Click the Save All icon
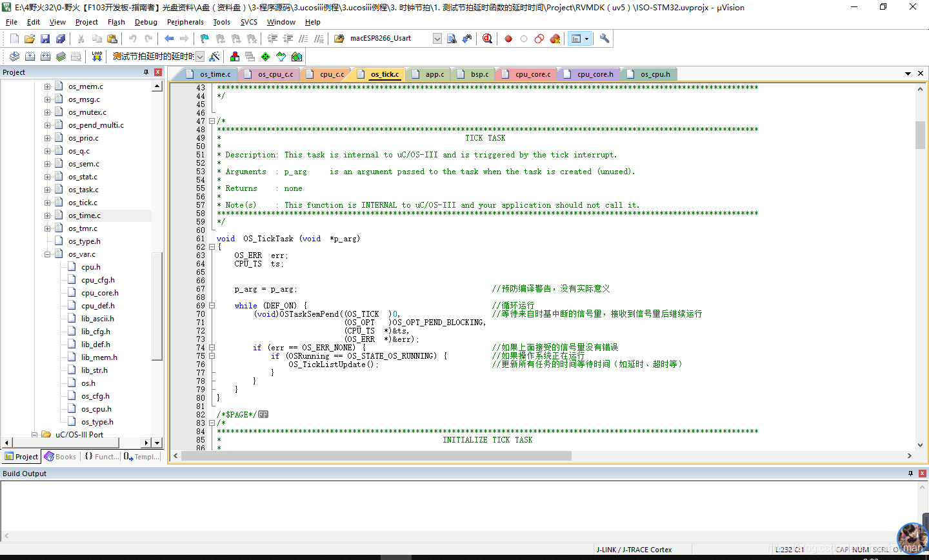 click(x=61, y=39)
